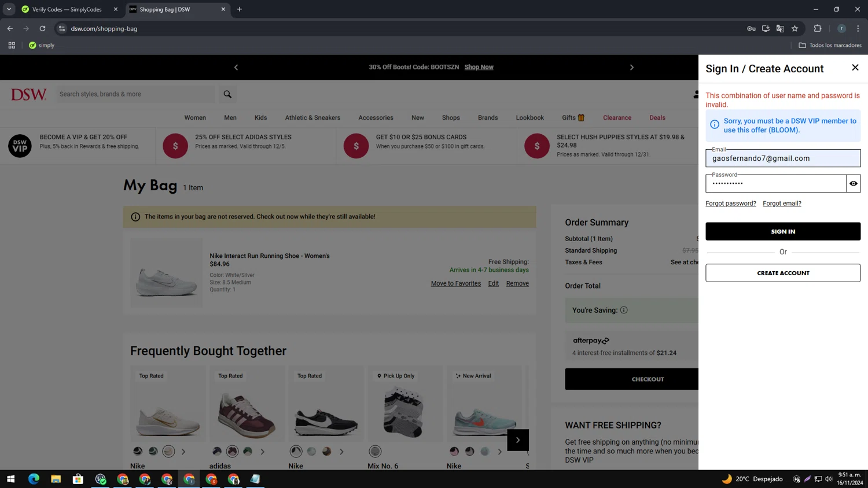This screenshot has width=868, height=488.
Task: Expand more colors for New Arrival Nike
Action: point(500,452)
